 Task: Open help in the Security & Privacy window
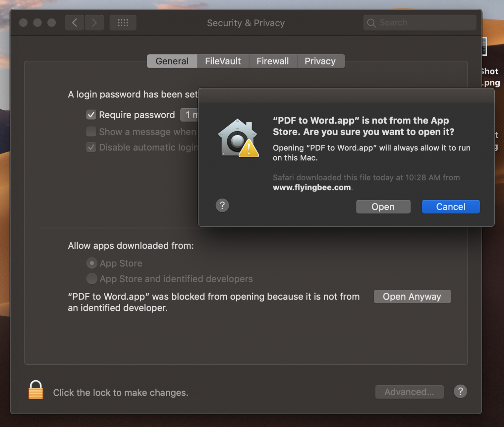(460, 391)
